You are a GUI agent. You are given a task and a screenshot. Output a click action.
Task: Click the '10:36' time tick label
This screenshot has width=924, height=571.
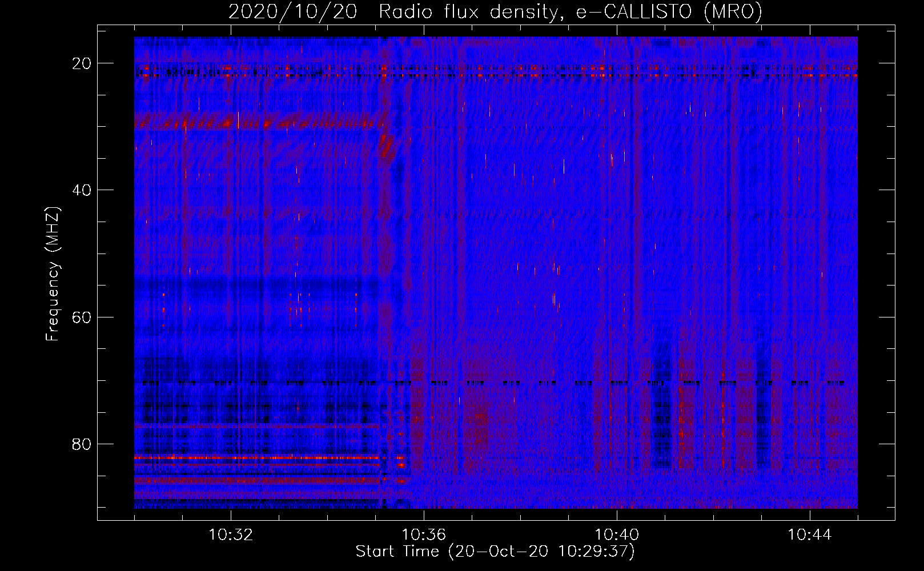pos(424,535)
